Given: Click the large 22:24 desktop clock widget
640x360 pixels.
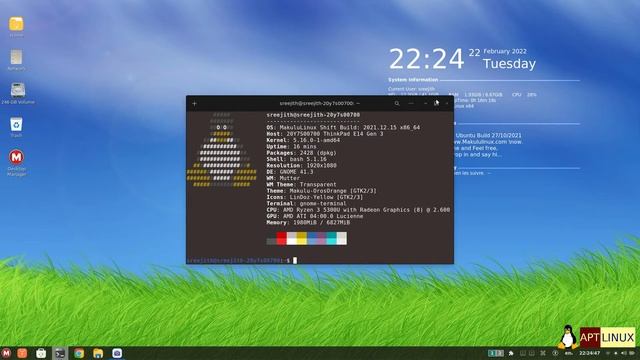Looking at the screenshot, I should click(x=427, y=59).
